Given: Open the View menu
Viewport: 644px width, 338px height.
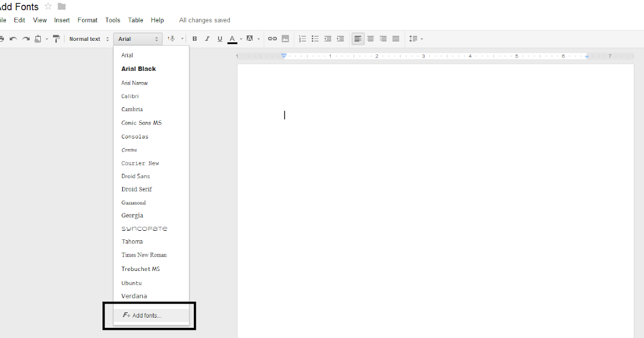Looking at the screenshot, I should click(40, 20).
